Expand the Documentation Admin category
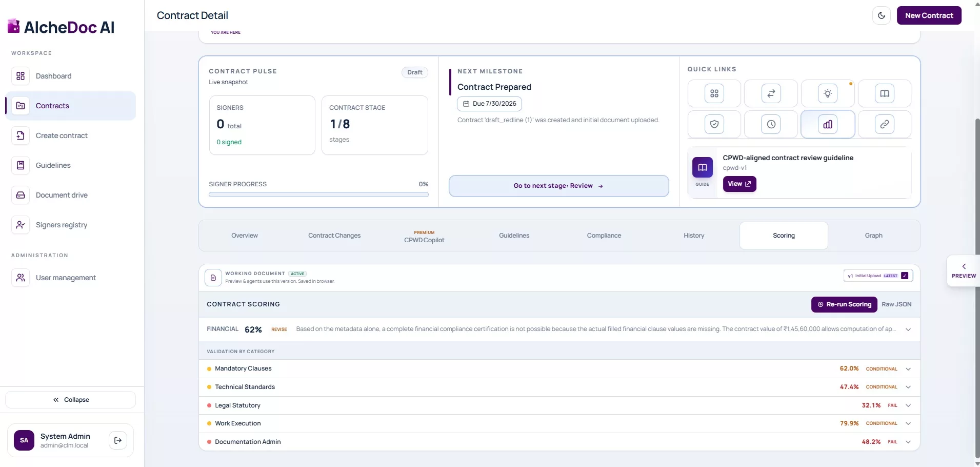The image size is (980, 467). click(908, 442)
